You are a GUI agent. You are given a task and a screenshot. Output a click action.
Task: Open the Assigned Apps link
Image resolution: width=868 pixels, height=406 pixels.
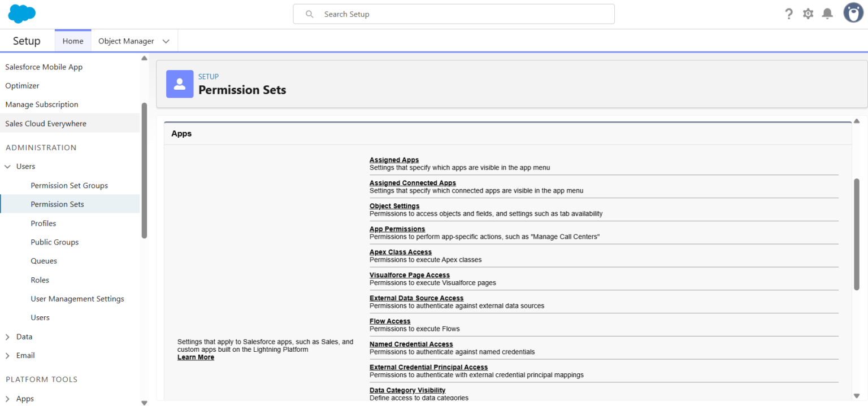(394, 160)
